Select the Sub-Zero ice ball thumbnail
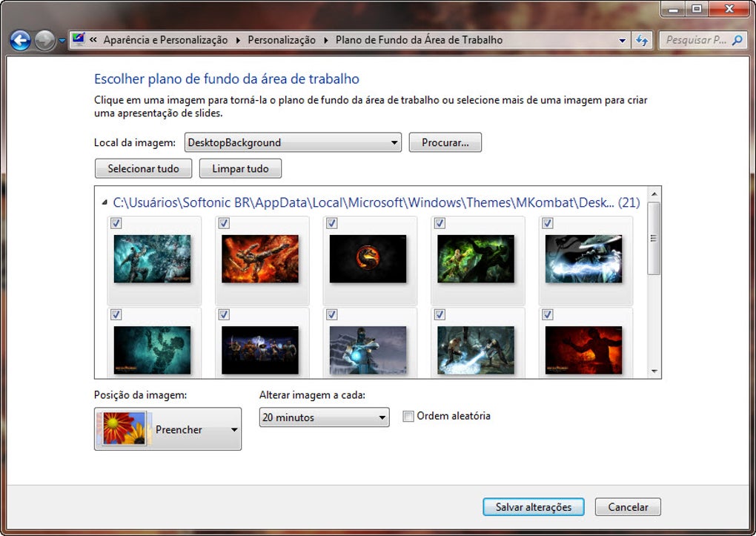This screenshot has width=756, height=536. click(368, 350)
